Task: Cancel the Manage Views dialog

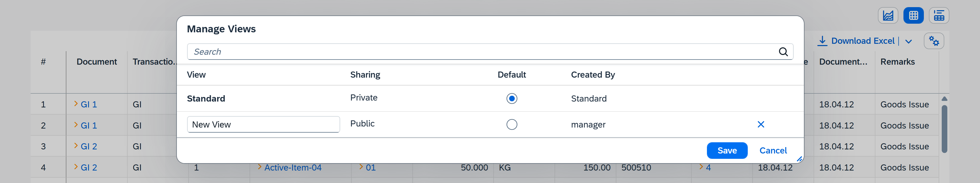Action: 773,150
